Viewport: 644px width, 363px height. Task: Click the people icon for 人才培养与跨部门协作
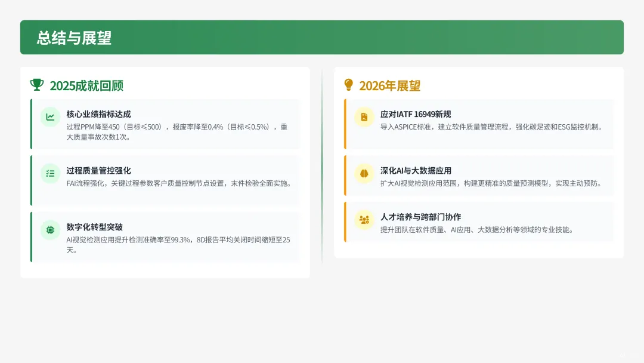coord(364,220)
